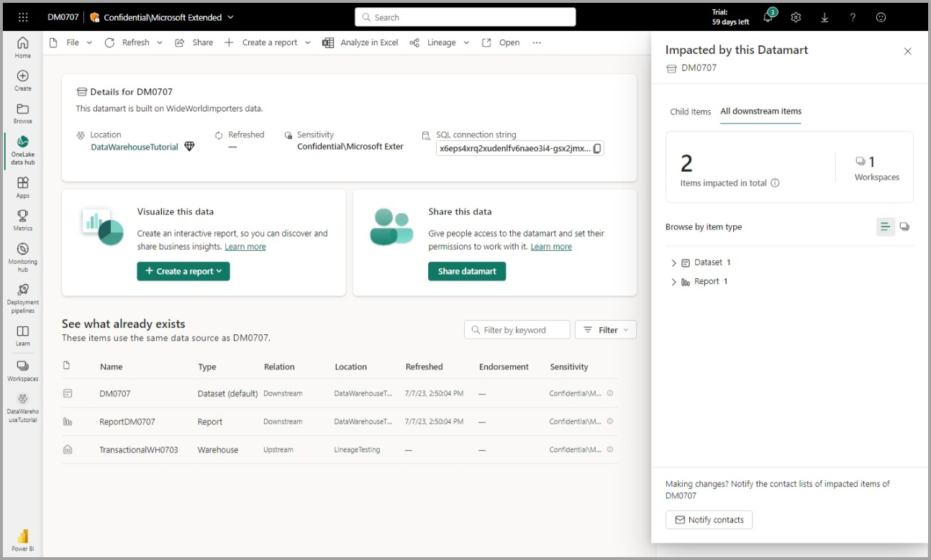Open OneLake data hub

point(22,150)
